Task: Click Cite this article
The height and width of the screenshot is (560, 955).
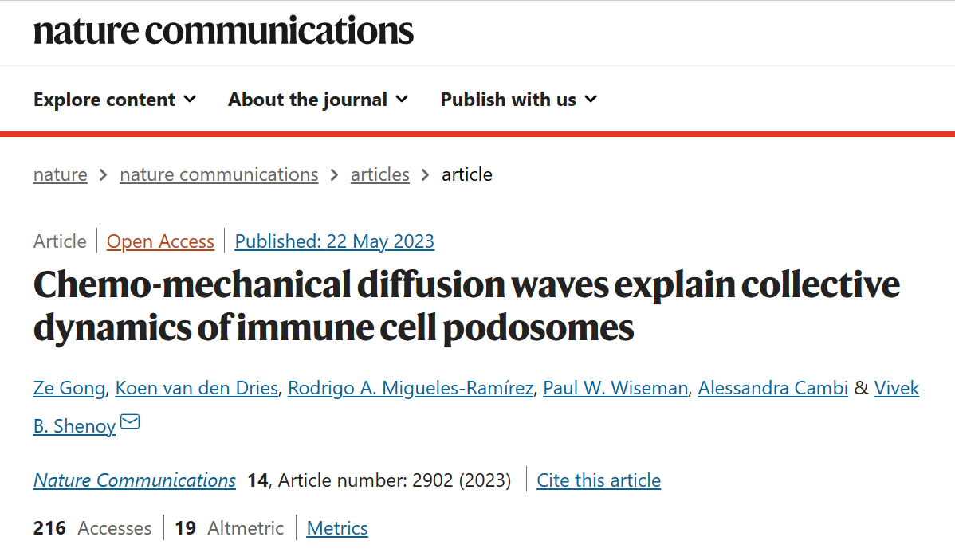Action: pos(599,480)
